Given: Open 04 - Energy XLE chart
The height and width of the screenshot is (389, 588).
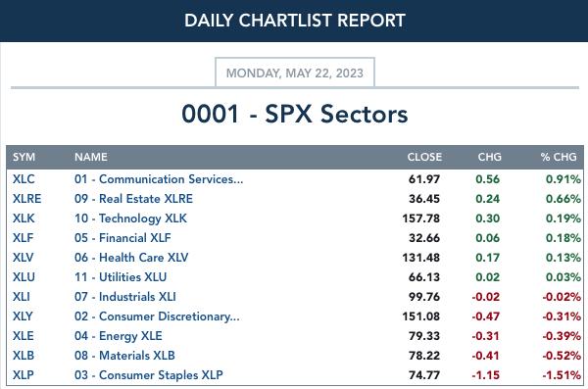Looking at the screenshot, I should (119, 336).
